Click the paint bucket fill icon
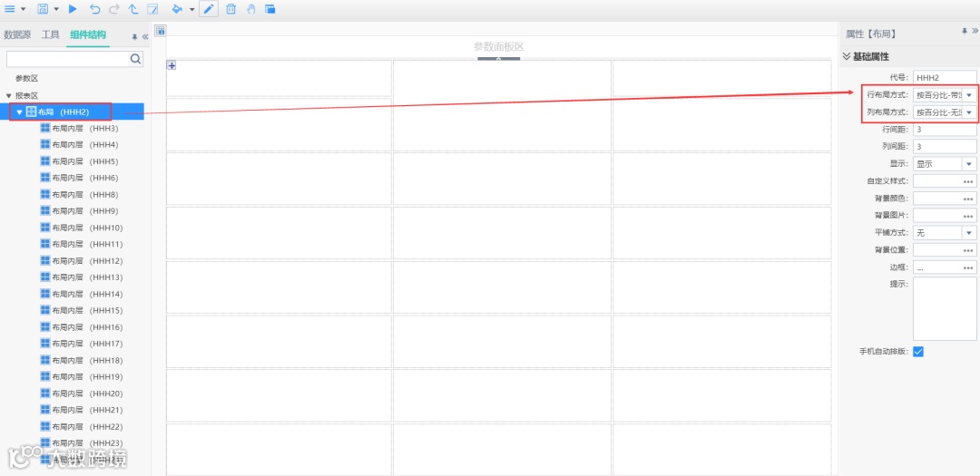Screen dimensions: 980x476 click(x=177, y=9)
